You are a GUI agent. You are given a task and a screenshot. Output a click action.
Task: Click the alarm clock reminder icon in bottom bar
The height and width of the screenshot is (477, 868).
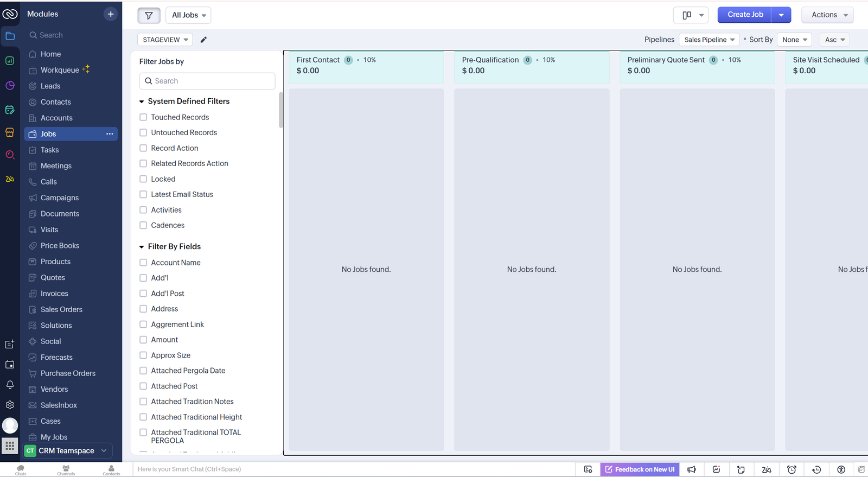792,469
